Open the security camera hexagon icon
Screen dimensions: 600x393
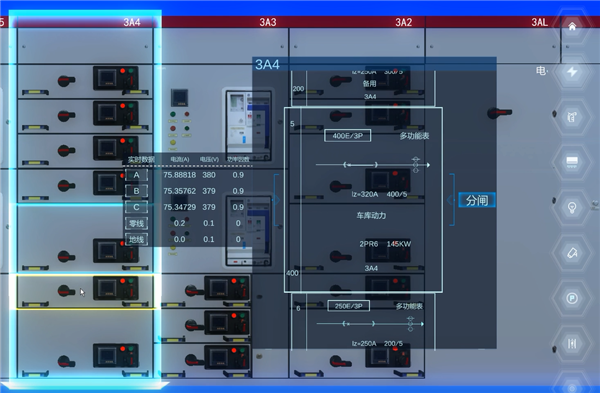click(x=572, y=253)
